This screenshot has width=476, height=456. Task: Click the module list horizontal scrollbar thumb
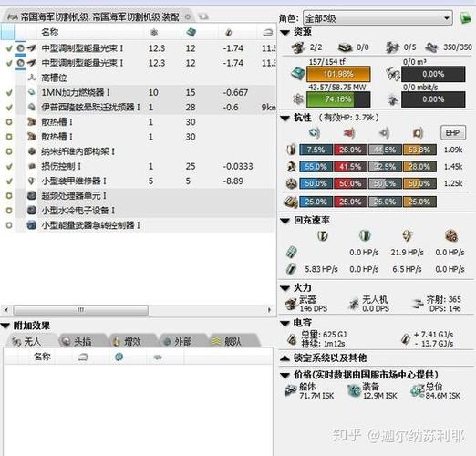click(x=81, y=310)
